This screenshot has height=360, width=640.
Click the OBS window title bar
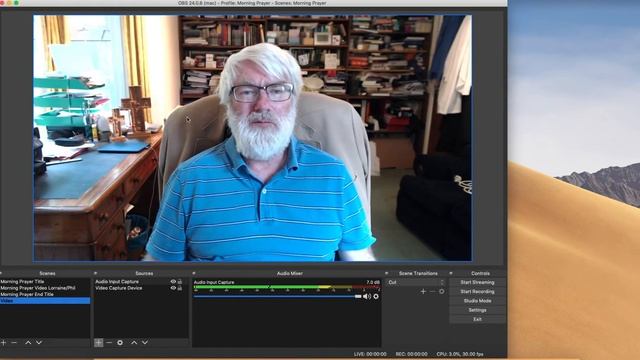(x=253, y=3)
